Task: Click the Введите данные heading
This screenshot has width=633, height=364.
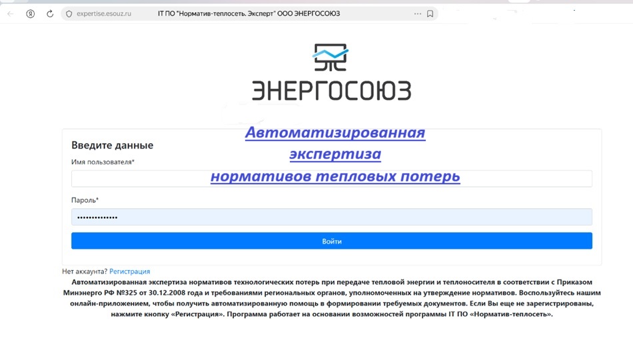Action: pos(112,145)
